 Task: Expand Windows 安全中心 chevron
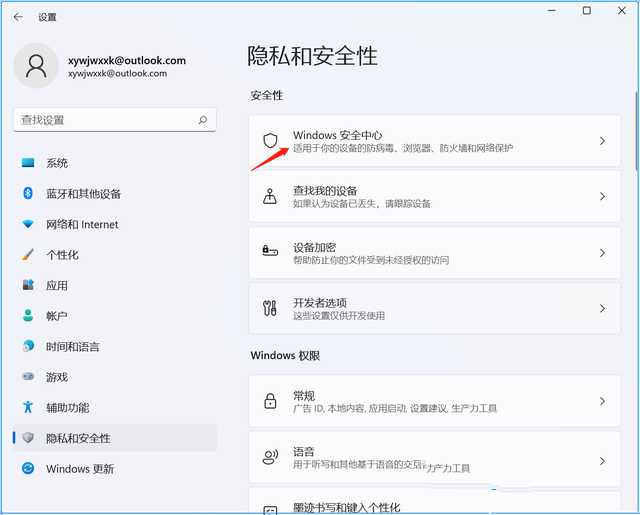tap(602, 141)
